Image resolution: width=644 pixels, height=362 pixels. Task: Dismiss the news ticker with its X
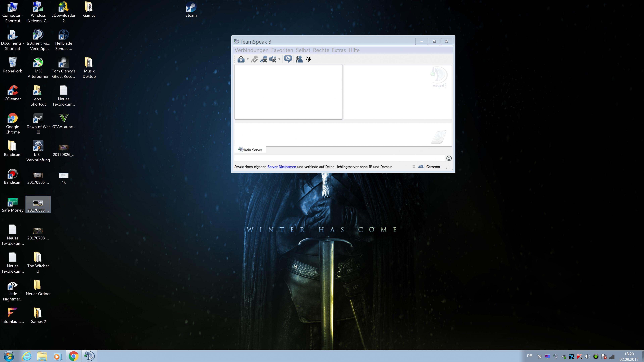(414, 167)
